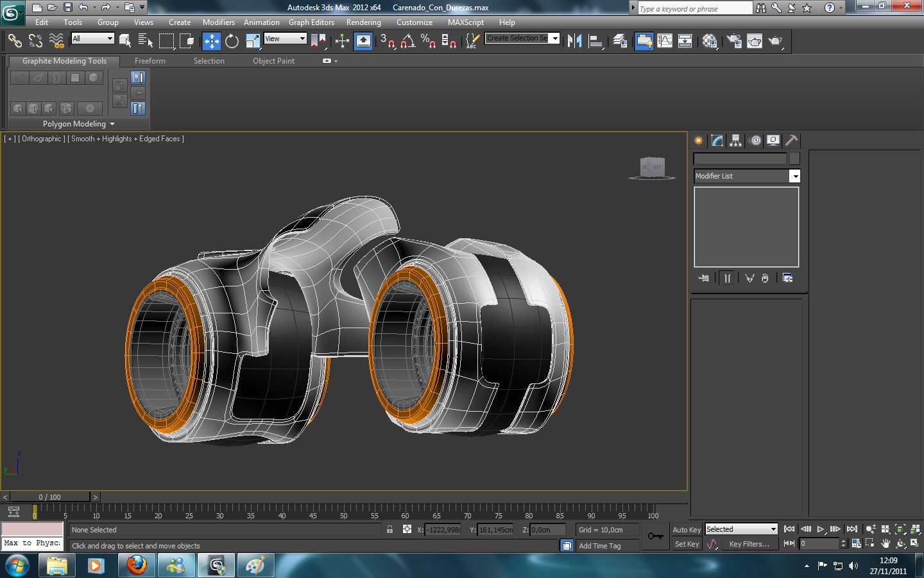Open the Material Editor sphere icon
The image size is (924, 578).
pos(709,41)
